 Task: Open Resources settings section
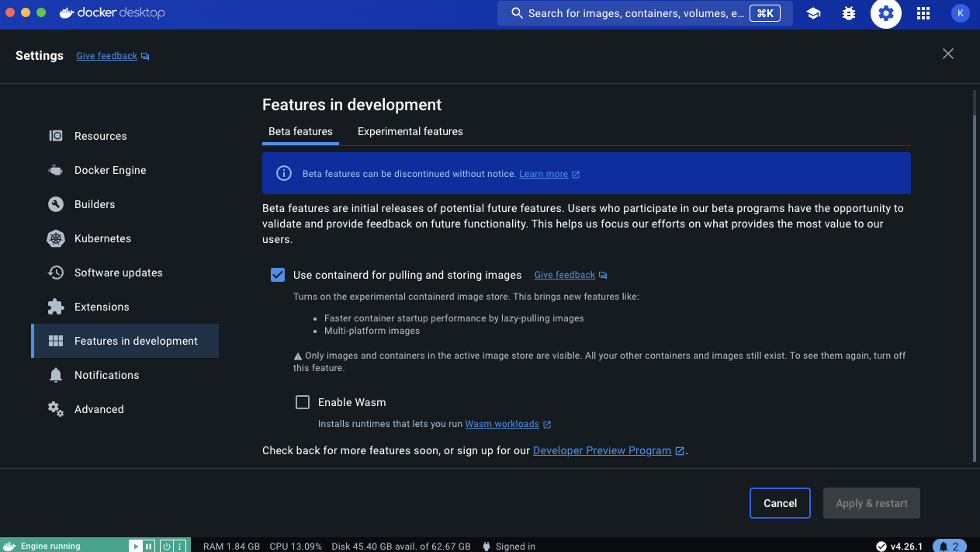(125, 136)
